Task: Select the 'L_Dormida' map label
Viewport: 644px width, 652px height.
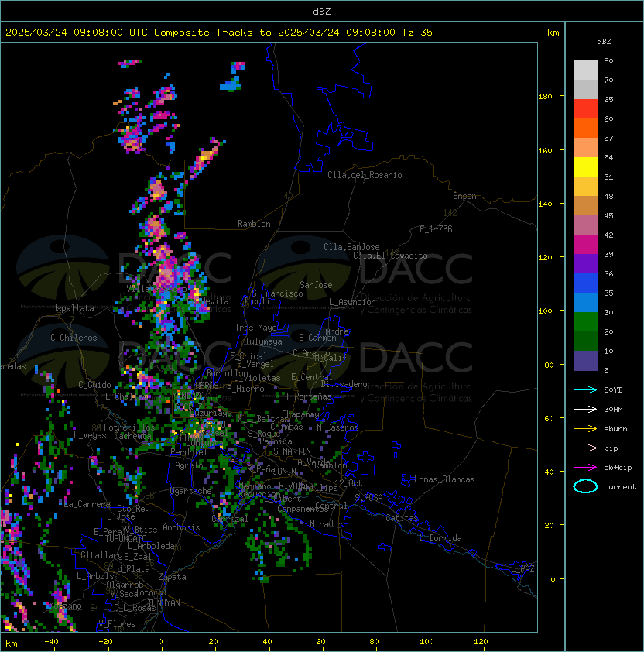Action: (x=440, y=538)
